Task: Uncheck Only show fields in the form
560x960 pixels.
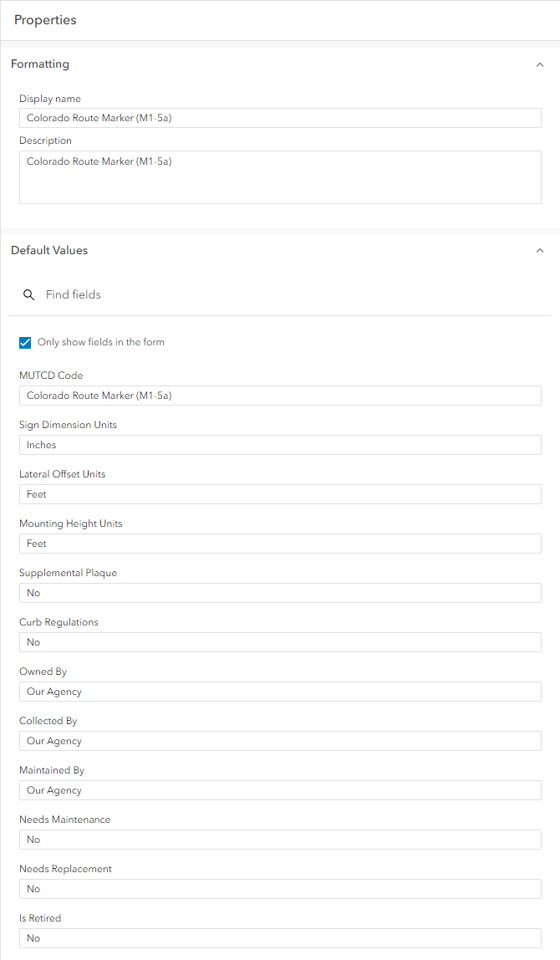Action: (x=25, y=342)
